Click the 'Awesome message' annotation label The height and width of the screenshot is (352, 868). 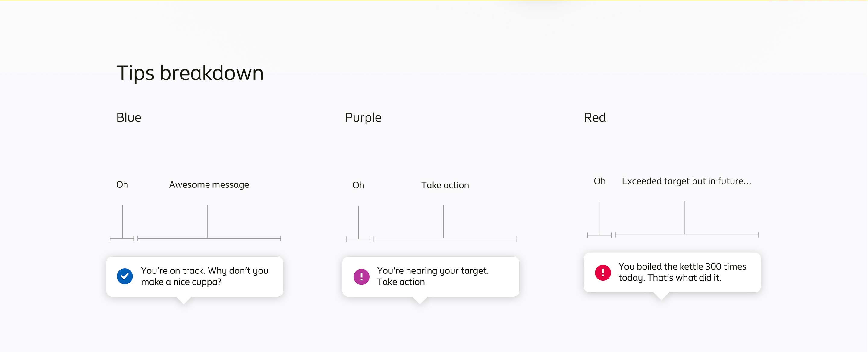209,185
